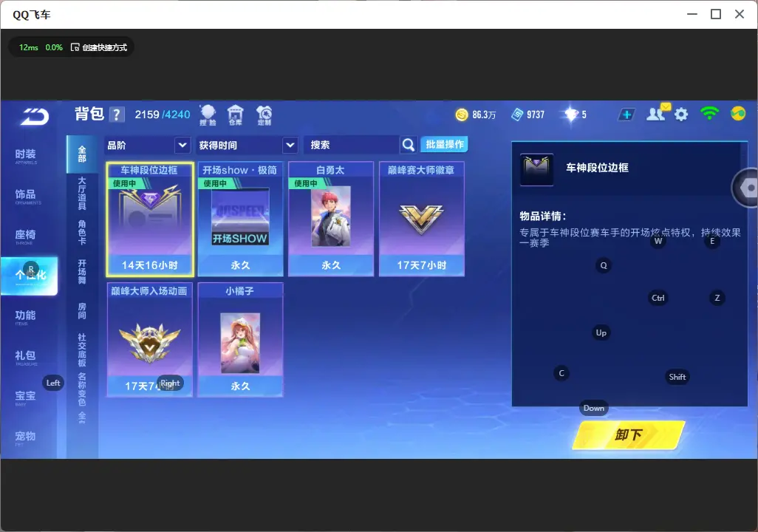Click the yellow 卸下 unequip button
Image resolution: width=758 pixels, height=532 pixels.
[629, 434]
